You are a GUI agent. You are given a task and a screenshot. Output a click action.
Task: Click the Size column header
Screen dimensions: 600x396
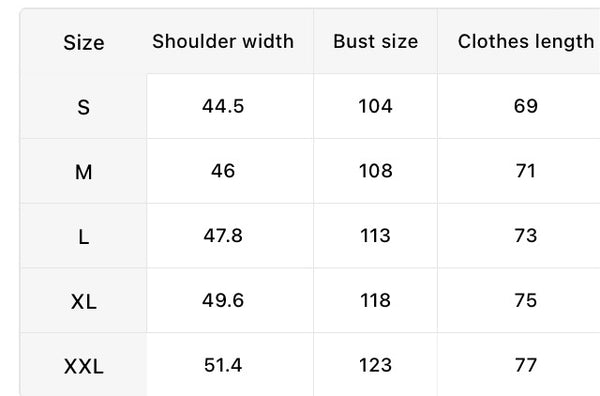coord(83,42)
